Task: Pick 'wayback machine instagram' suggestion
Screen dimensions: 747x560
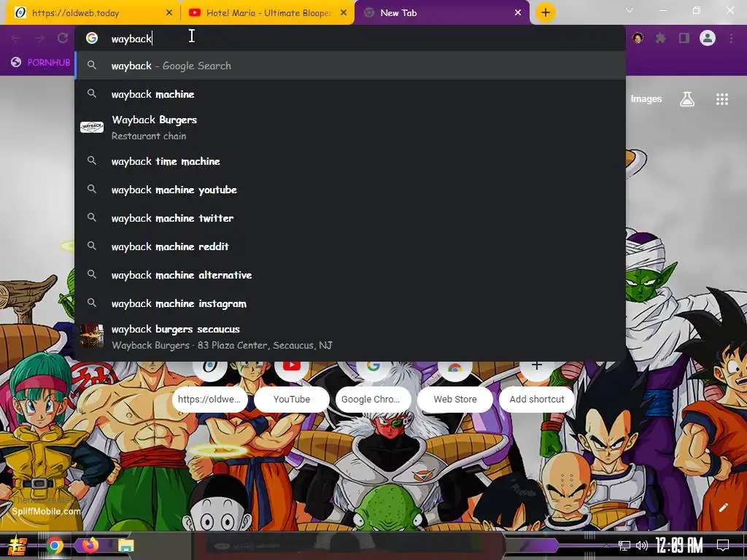Action: [x=350, y=304]
